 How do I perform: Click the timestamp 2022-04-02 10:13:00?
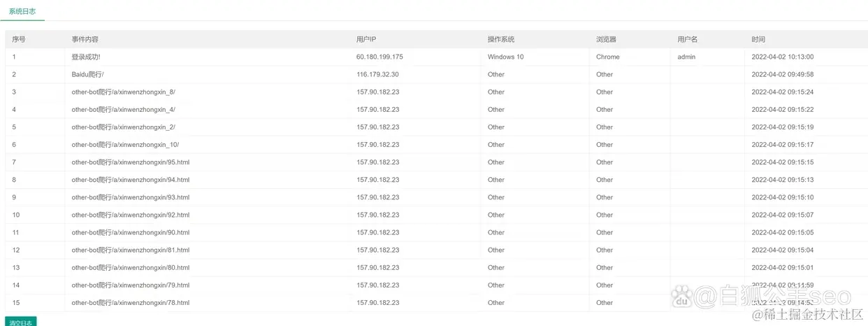pyautogui.click(x=782, y=57)
